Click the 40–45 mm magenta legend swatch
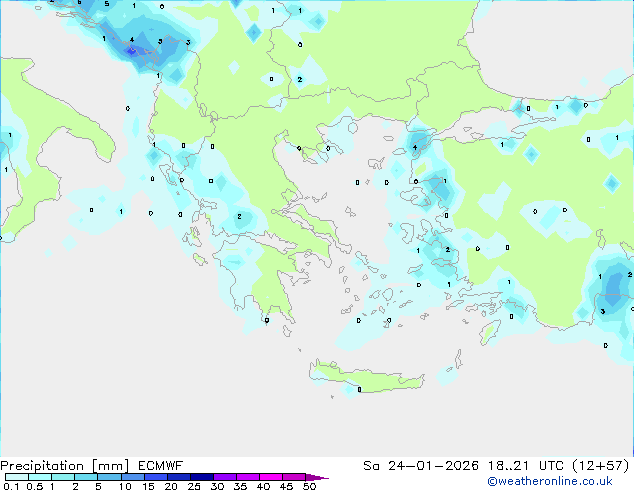Viewport: 634px width, 490px height. 271,477
